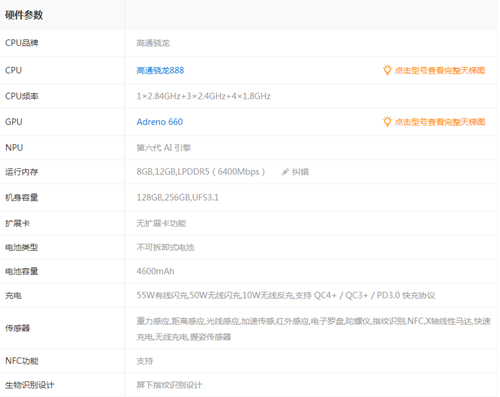Click the NFC功能 row label
The height and width of the screenshot is (397, 500).
pyautogui.click(x=22, y=361)
